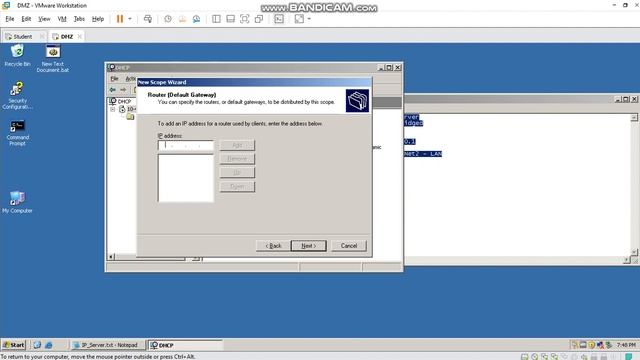Revert VM to previous snapshot
The image size is (640, 360).
pyautogui.click(x=182, y=19)
